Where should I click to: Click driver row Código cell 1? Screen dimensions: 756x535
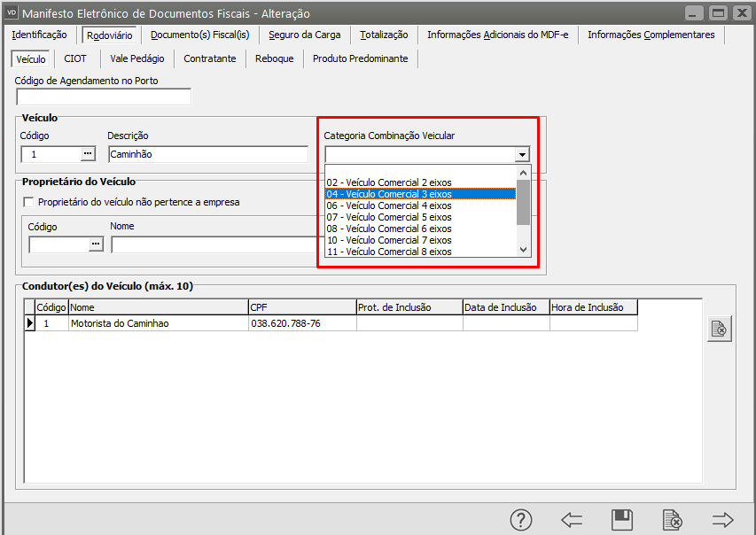[51, 323]
